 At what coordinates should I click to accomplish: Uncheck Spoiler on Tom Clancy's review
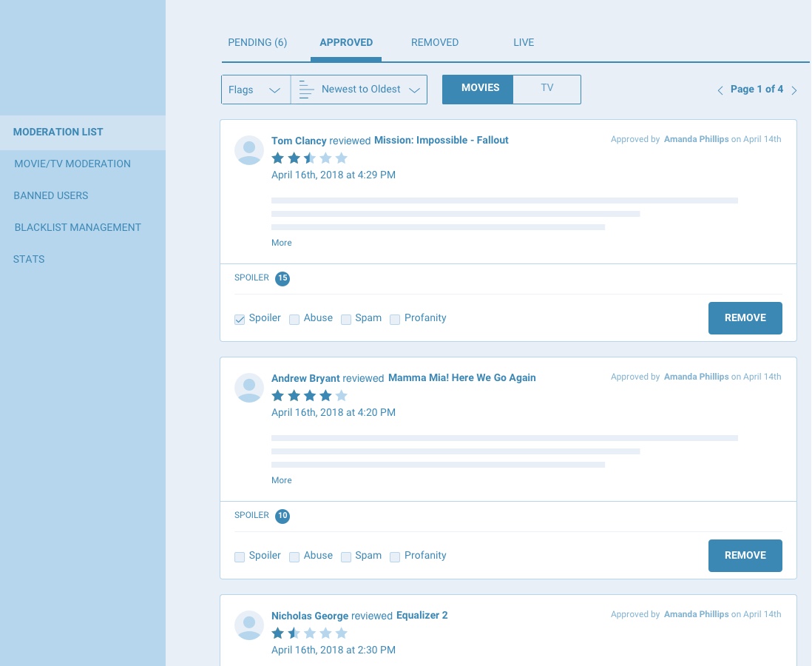pyautogui.click(x=240, y=320)
